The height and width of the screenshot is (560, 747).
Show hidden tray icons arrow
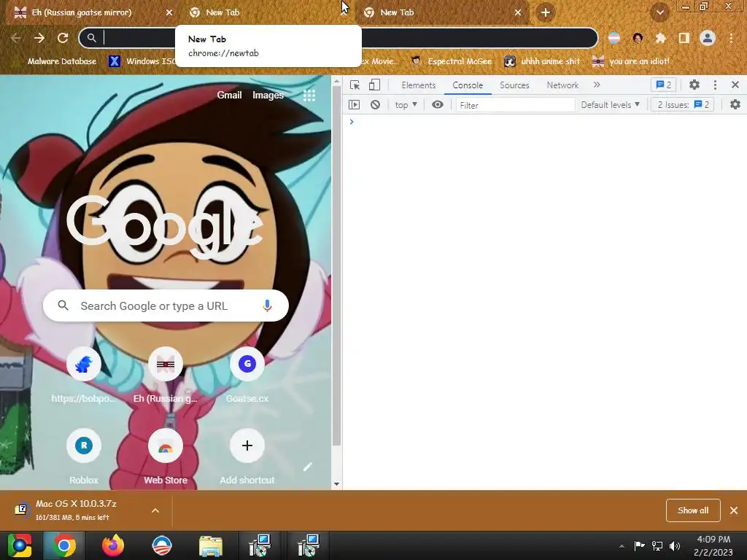[622, 546]
